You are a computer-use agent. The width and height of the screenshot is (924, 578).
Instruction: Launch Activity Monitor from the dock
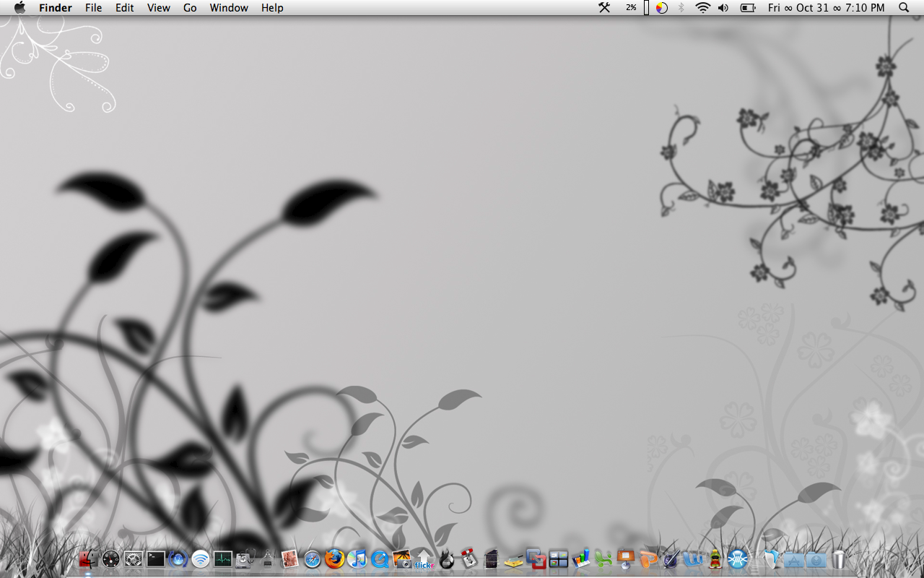point(223,558)
